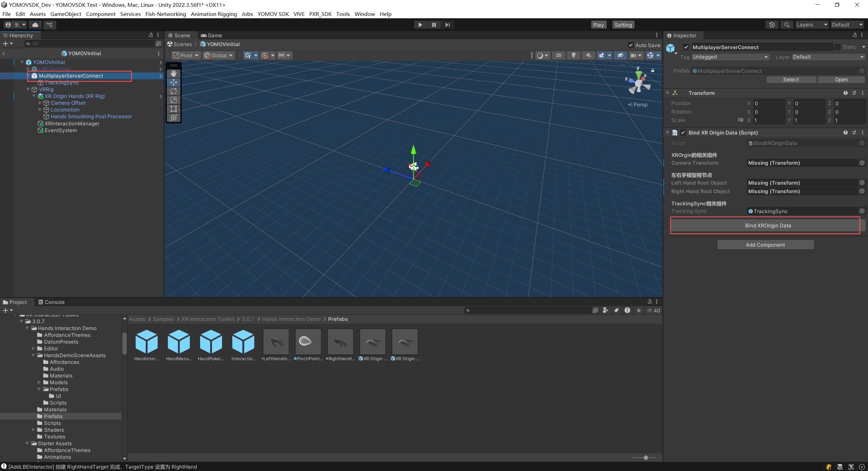Toggle scene audio mute button
The width and height of the screenshot is (868, 471).
tap(589, 56)
